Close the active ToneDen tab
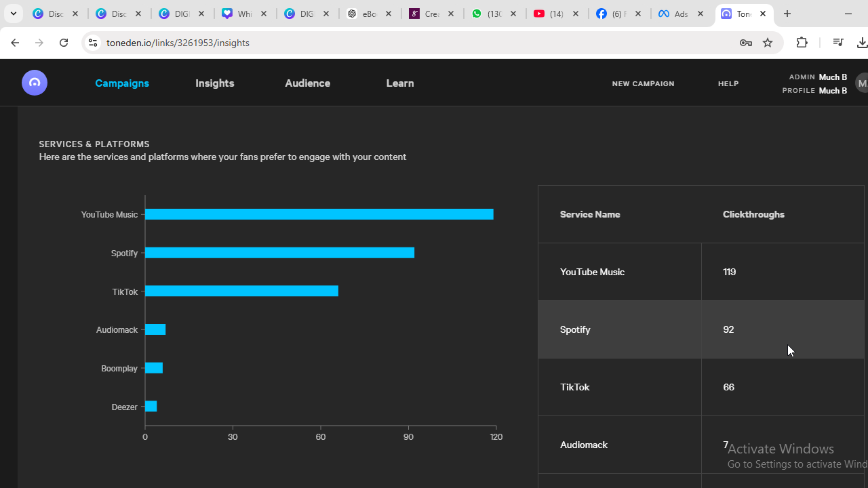 point(763,14)
